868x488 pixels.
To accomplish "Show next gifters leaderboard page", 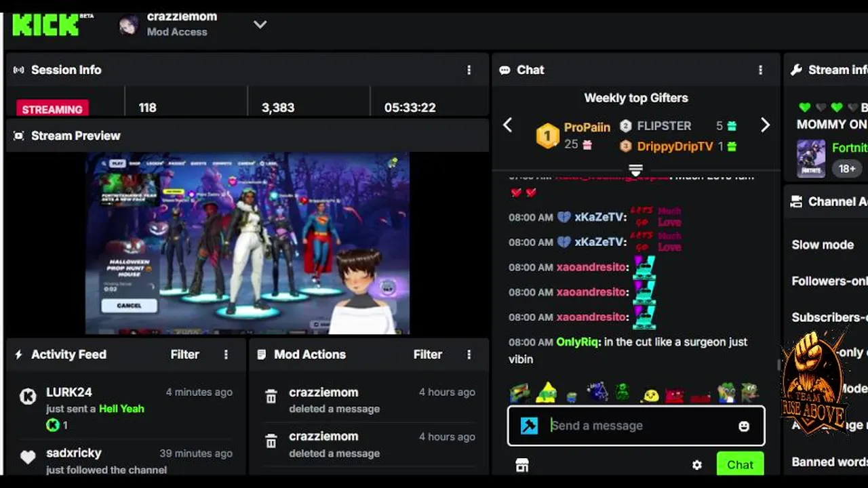I will tap(765, 125).
